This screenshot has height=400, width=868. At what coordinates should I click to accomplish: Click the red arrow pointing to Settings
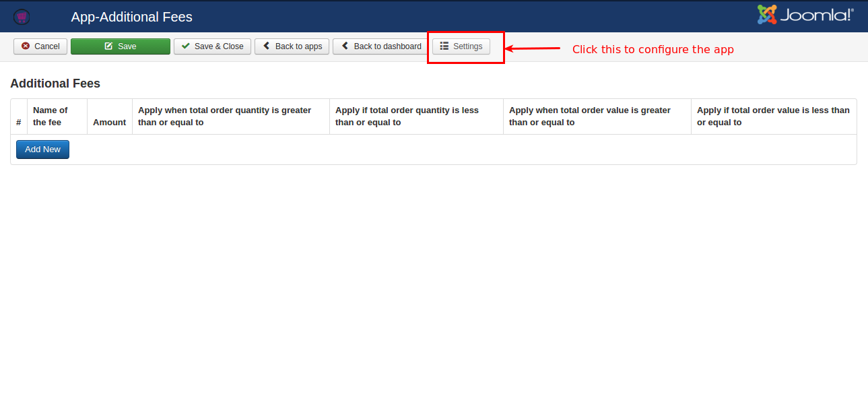coord(533,48)
